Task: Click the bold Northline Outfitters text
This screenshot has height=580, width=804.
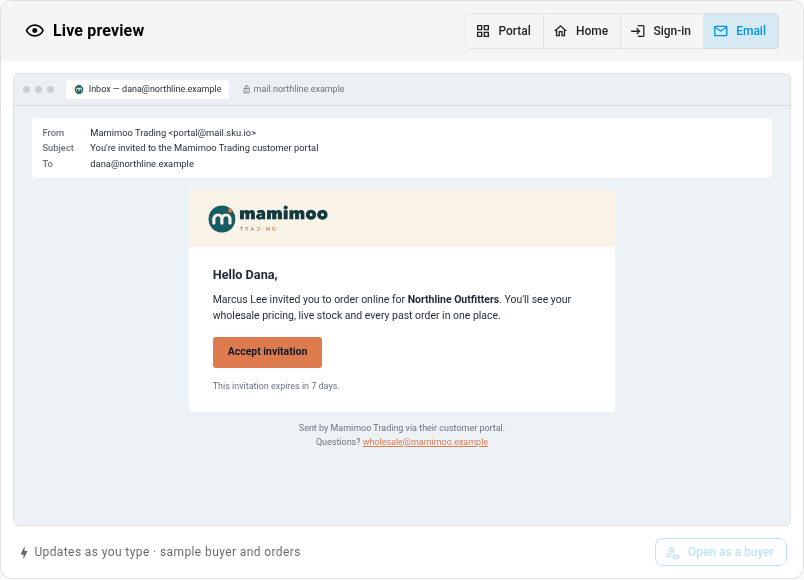Action: 453,299
